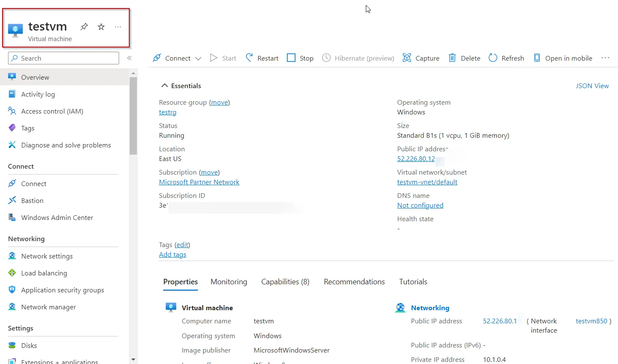
Task: Open the Activity log section
Action: point(38,94)
